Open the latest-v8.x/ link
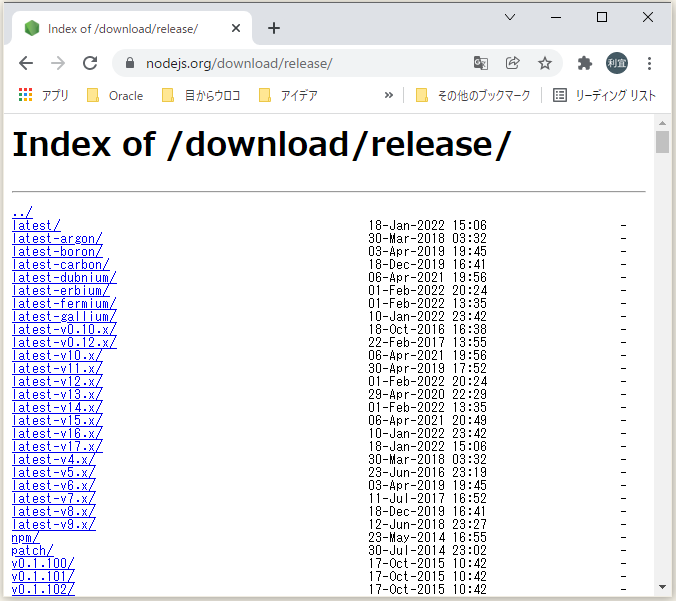 [53, 511]
